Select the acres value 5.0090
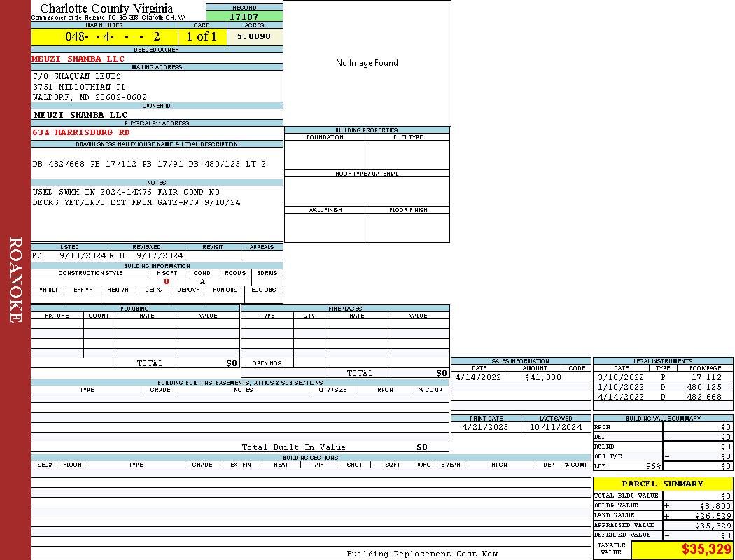 tap(254, 36)
